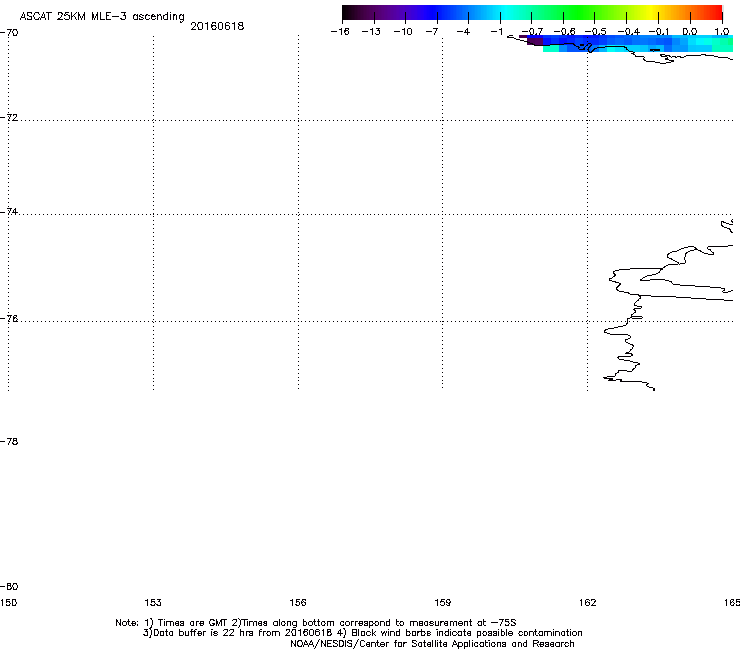
Task: Click the longitude label 159
Action: coord(443,602)
